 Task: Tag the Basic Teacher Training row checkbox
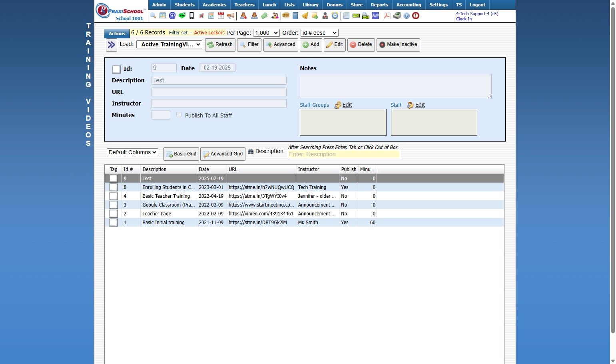(114, 196)
